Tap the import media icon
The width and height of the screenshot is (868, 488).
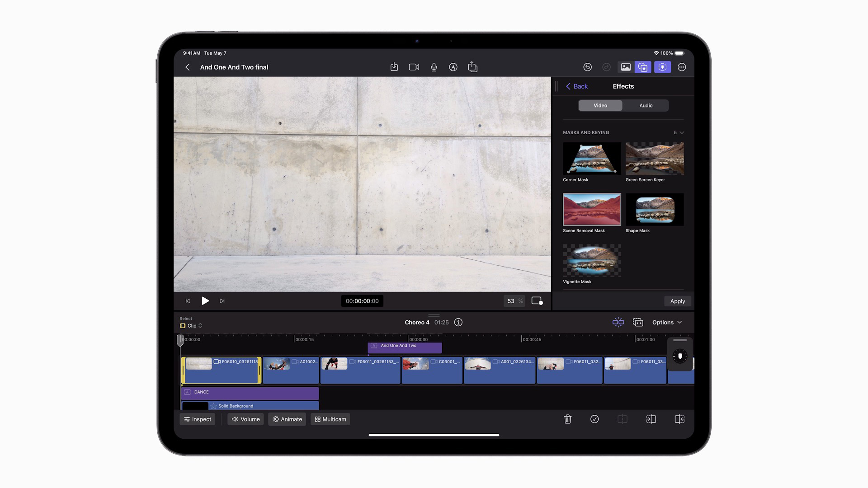(394, 67)
